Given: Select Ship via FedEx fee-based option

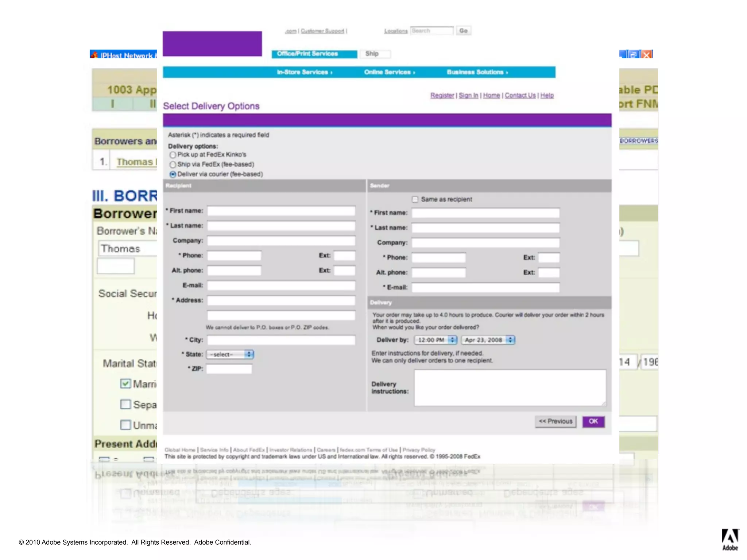Looking at the screenshot, I should click(173, 165).
